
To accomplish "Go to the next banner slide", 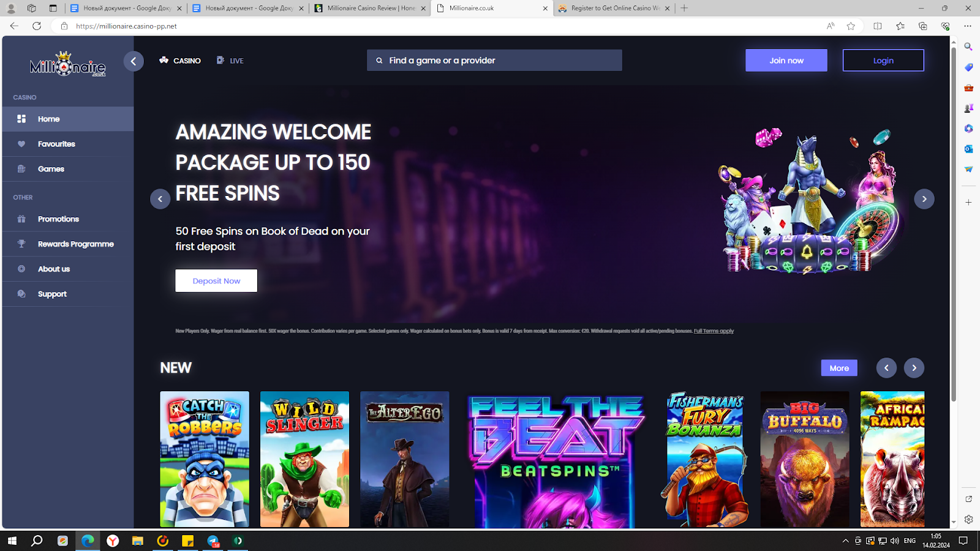I will [924, 199].
